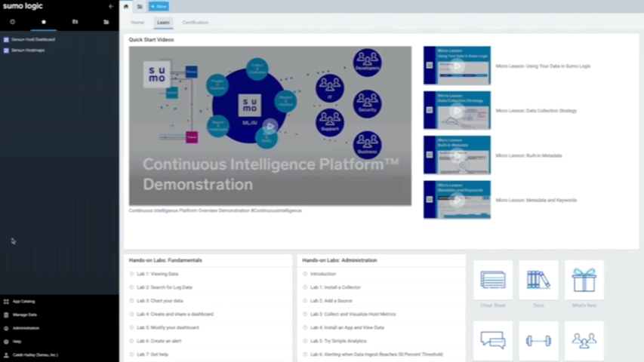Viewport: 644px width, 362px height.
Task: Open Lab 3: Chart your data
Action: (x=160, y=301)
